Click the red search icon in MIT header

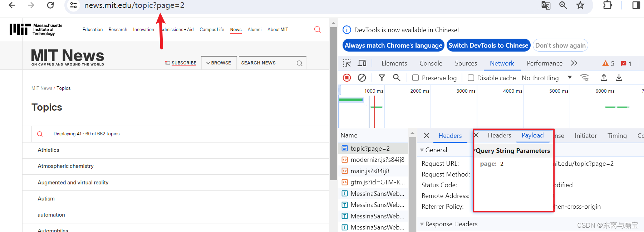coord(318,29)
